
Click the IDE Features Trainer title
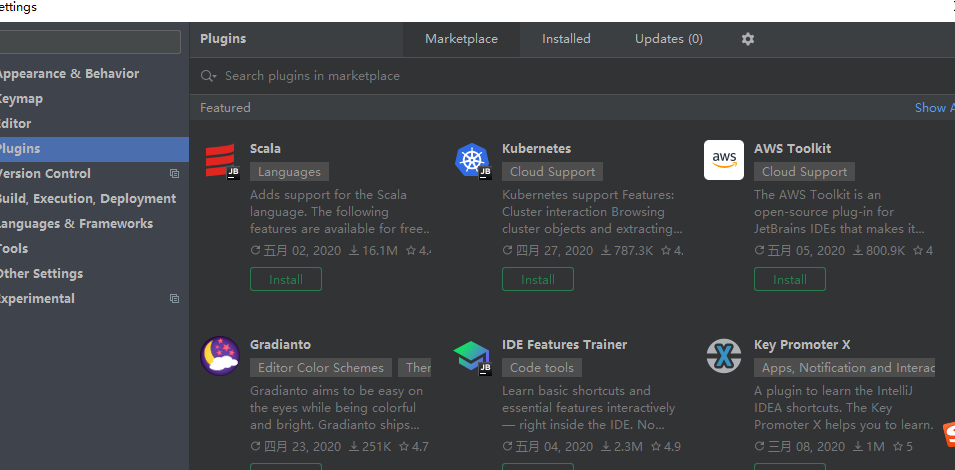(565, 345)
